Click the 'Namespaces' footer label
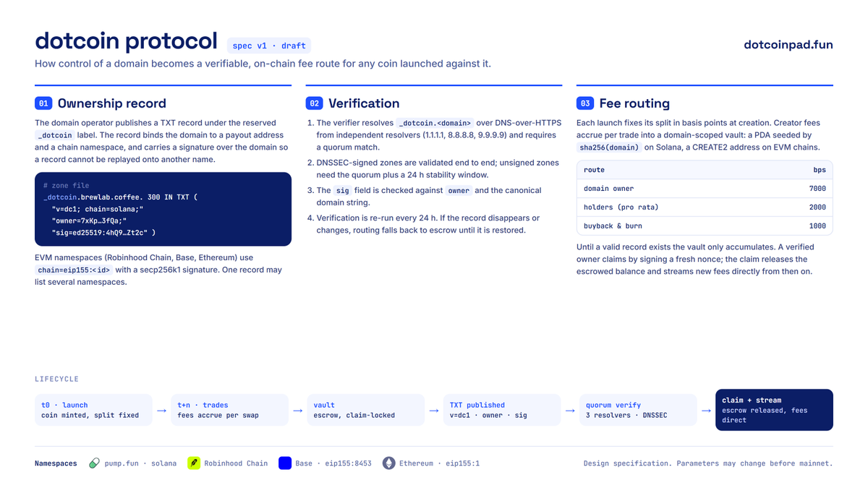Screen dimensions: 868x488 (56, 463)
